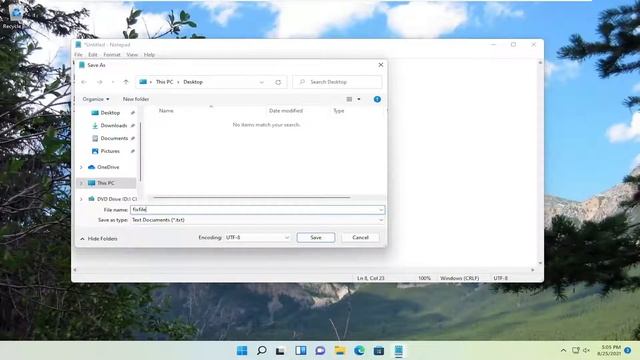Click the Cancel button
The image size is (640, 360).
360,238
